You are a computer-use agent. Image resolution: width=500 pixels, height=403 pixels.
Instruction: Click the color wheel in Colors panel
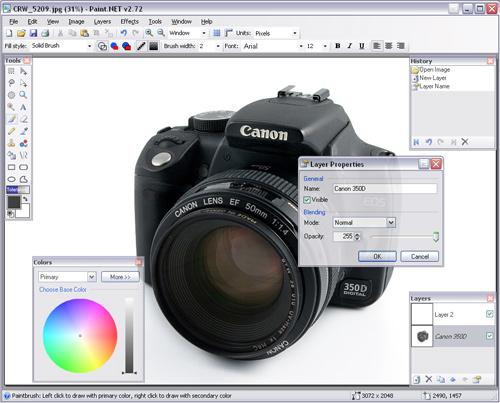coord(80,336)
